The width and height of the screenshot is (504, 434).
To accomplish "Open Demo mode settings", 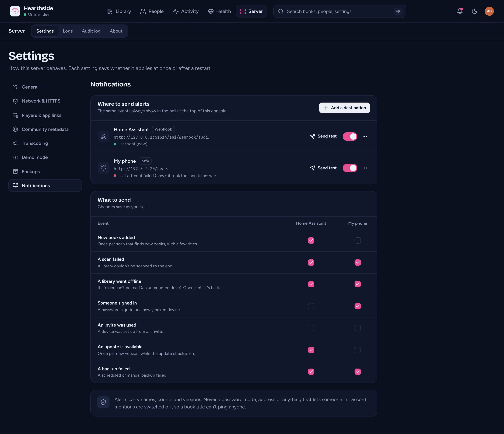I will pos(45,157).
